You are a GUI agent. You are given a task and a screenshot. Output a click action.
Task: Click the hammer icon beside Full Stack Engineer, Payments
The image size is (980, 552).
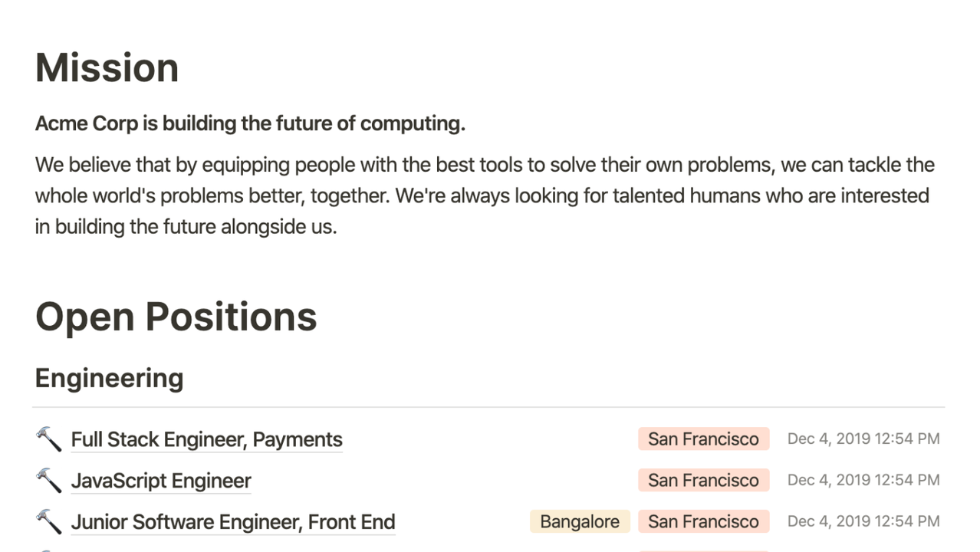point(48,439)
